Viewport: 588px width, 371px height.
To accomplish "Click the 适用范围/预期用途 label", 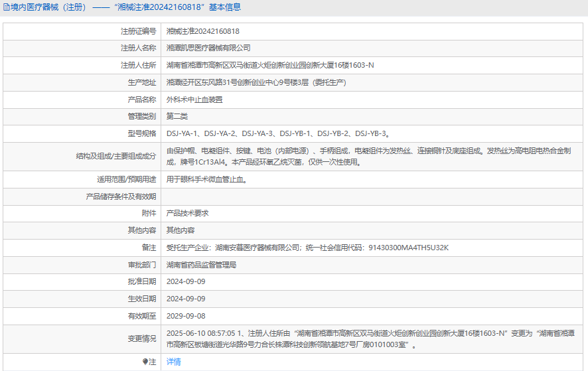I will (126, 179).
